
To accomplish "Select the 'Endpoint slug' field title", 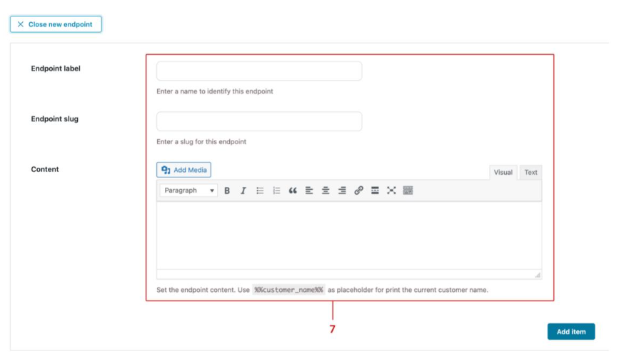I will tap(54, 119).
